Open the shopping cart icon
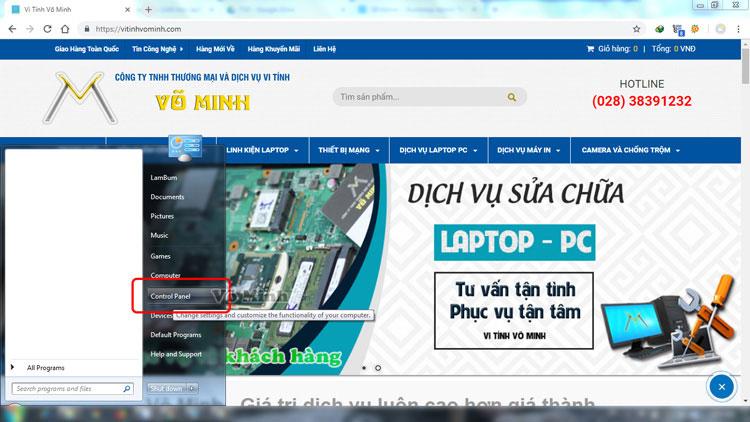 click(590, 49)
